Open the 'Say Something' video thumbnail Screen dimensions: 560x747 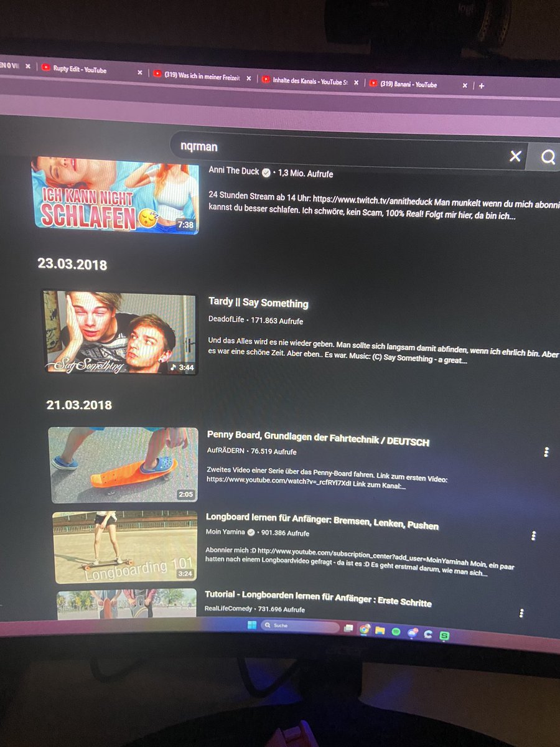pos(119,332)
